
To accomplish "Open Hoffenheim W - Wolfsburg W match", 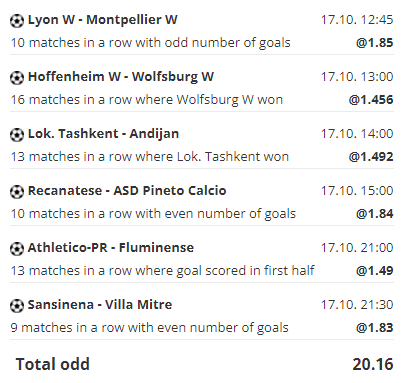I will coord(121,77).
